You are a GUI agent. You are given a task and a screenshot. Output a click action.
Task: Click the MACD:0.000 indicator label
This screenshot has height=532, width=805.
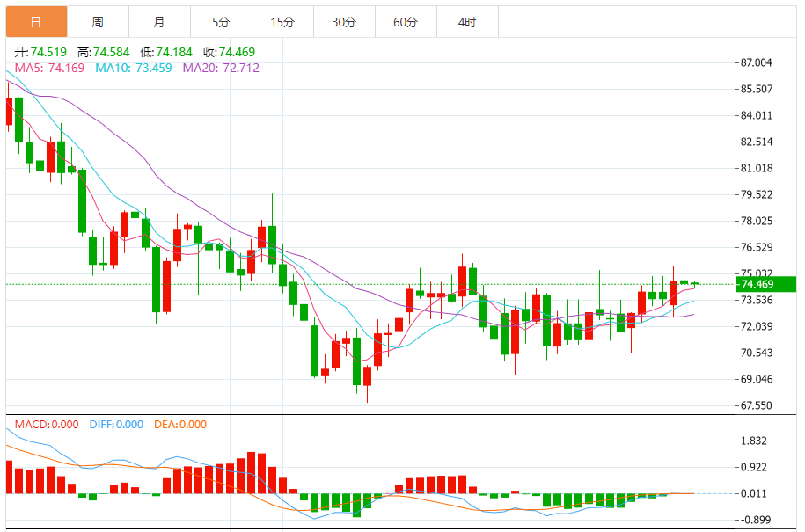[x=47, y=424]
